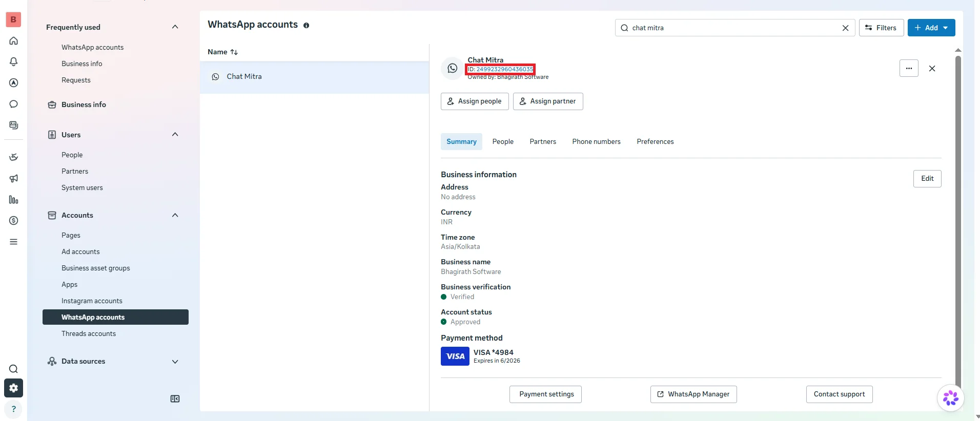Open the Filters button

(x=881, y=28)
